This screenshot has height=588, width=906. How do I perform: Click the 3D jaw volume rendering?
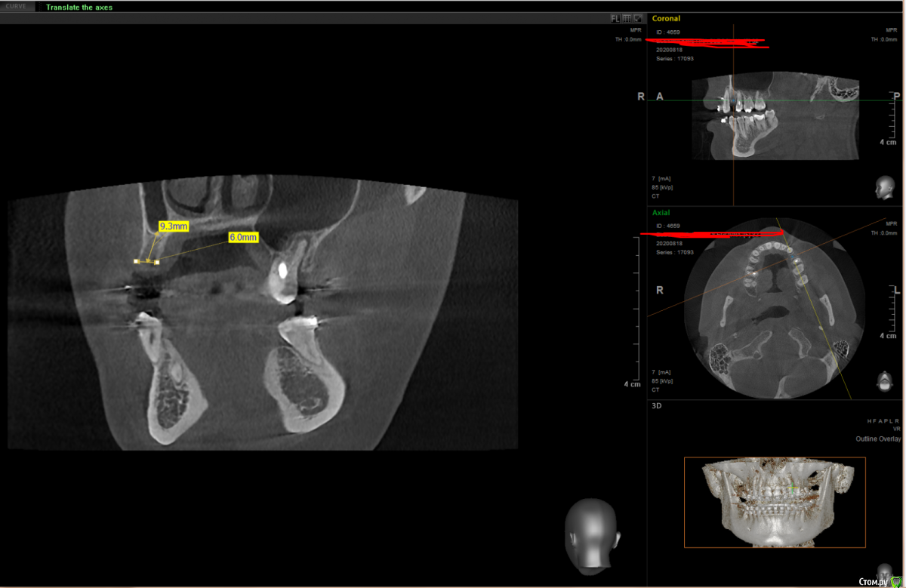click(x=774, y=502)
